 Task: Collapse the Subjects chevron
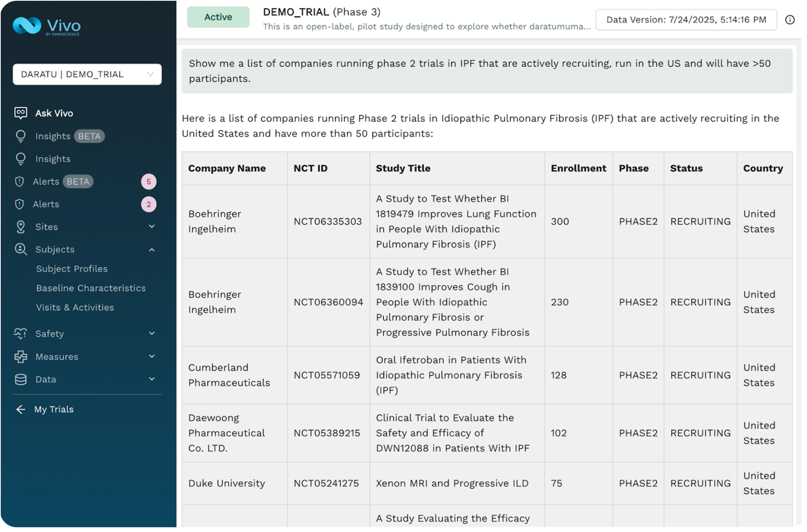[152, 249]
